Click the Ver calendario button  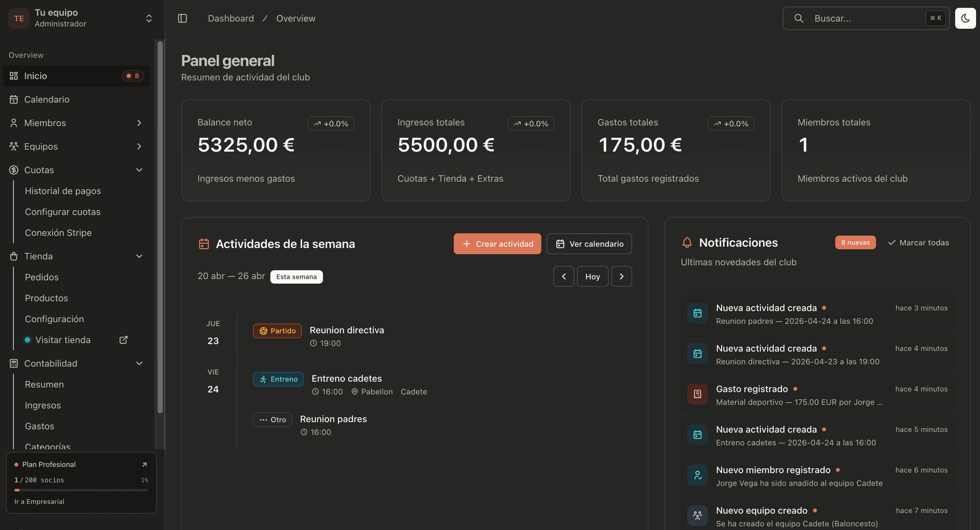coord(589,244)
